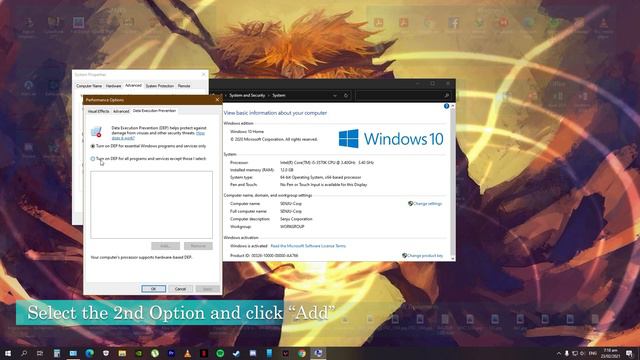
Task: Open Advanced tab in Performance Options
Action: [121, 111]
